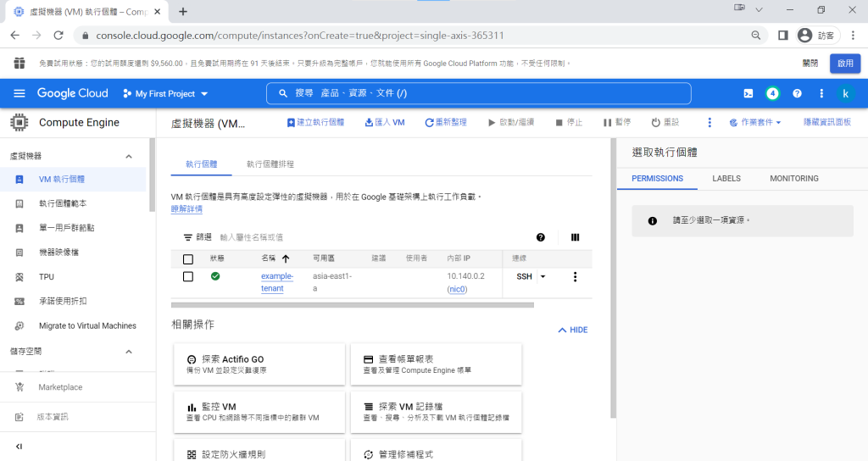Switch to the 執行個體排程 tab
868x461 pixels.
(270, 164)
